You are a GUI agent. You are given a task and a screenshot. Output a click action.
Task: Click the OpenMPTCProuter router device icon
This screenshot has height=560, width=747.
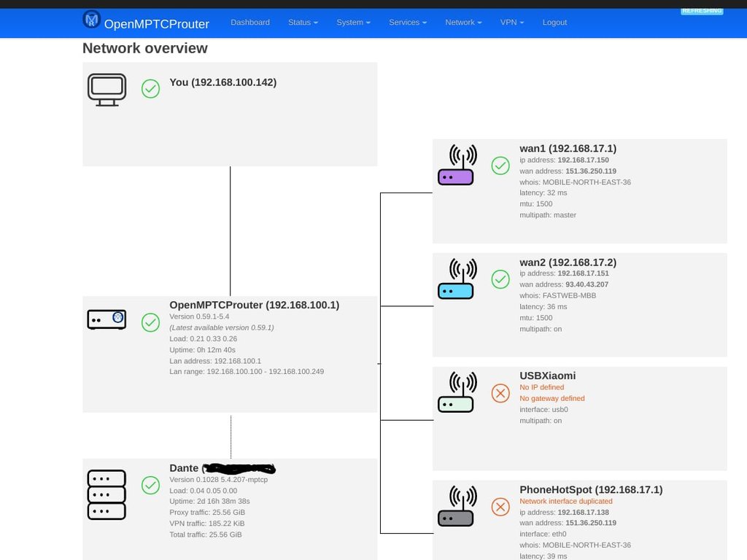coord(107,319)
